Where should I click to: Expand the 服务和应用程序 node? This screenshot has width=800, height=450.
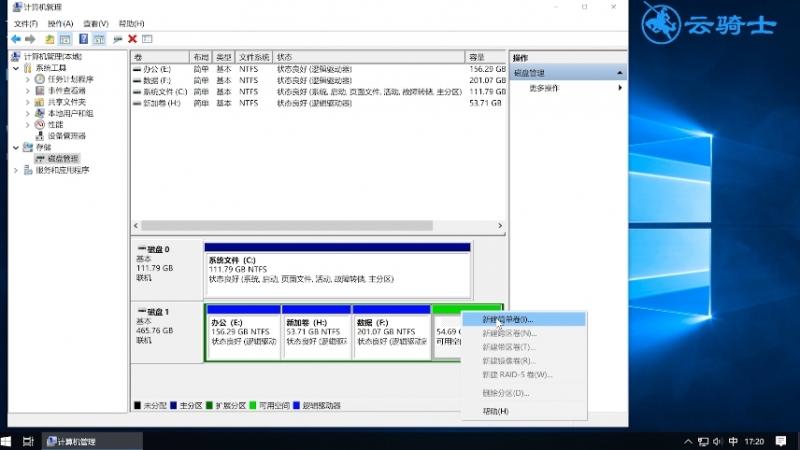[16, 170]
